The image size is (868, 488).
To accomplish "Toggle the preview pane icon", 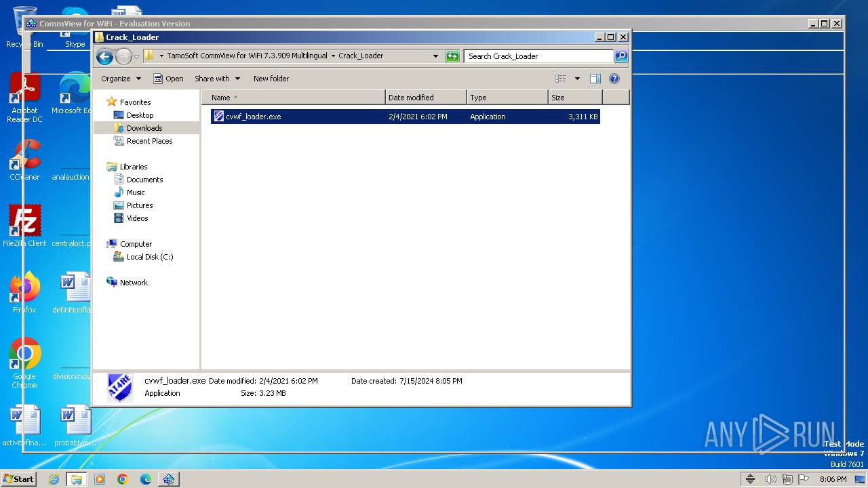I will [x=595, y=79].
